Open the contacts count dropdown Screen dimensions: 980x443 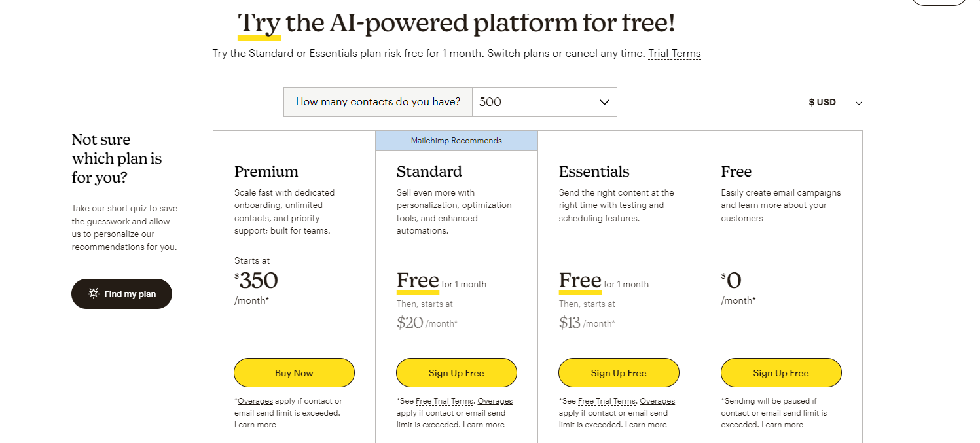pos(543,102)
